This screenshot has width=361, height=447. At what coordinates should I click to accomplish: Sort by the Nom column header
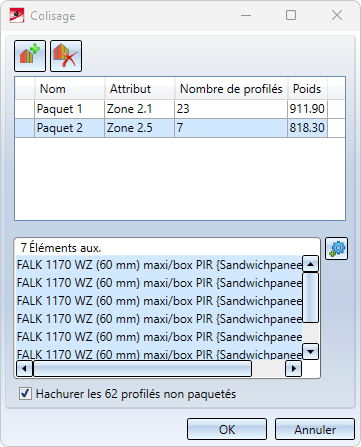point(70,89)
